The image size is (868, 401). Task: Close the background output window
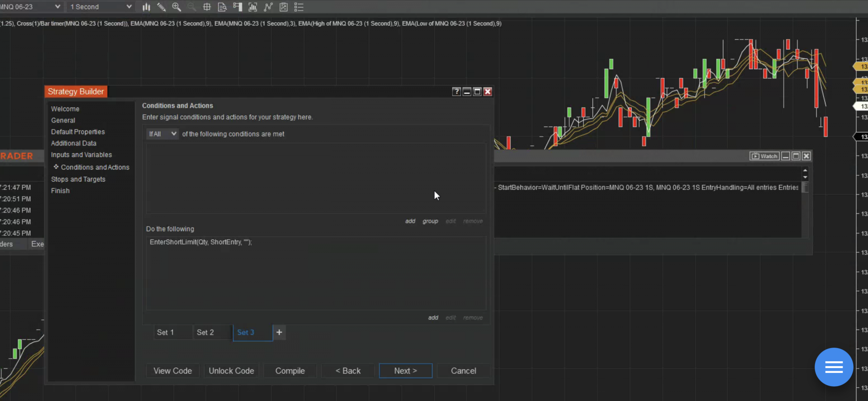807,156
